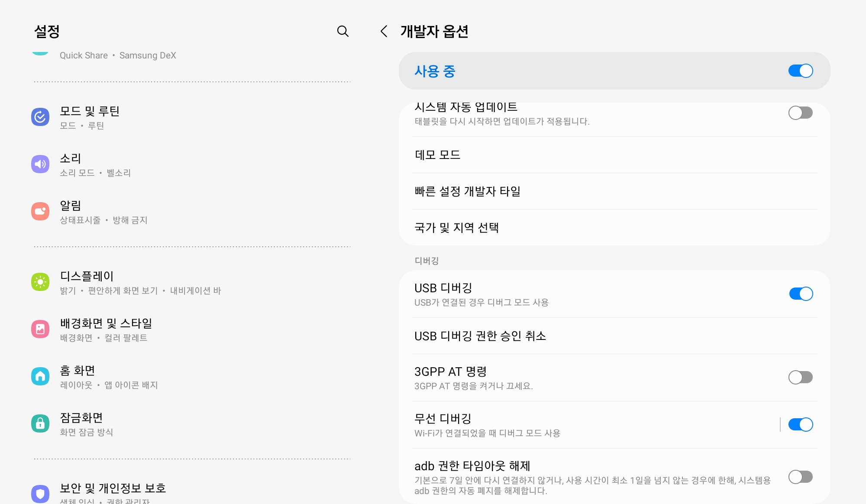The height and width of the screenshot is (504, 866).
Task: Open 소리 settings via speaker icon
Action: [x=40, y=164]
